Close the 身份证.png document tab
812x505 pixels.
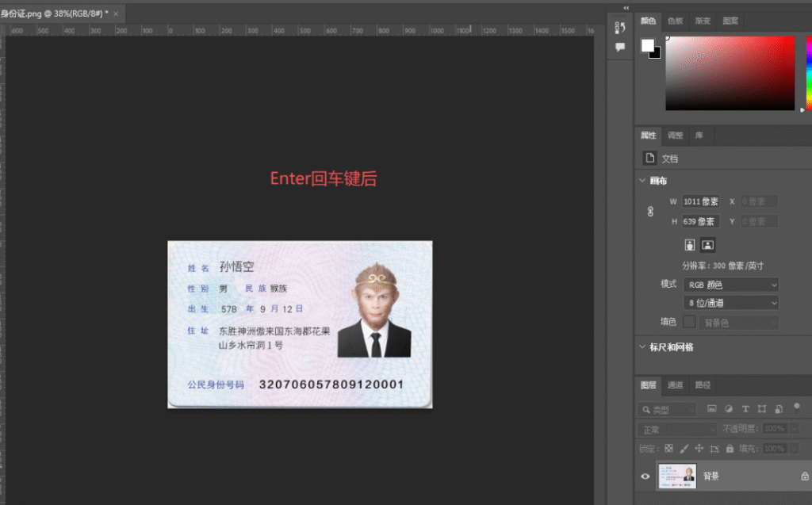(x=116, y=13)
